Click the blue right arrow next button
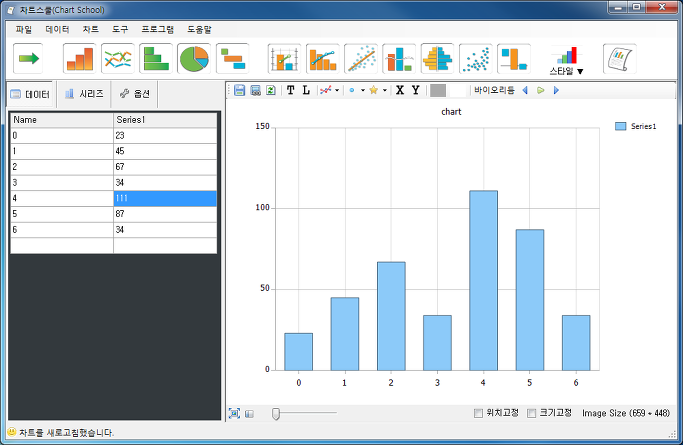The image size is (683, 445). [556, 90]
